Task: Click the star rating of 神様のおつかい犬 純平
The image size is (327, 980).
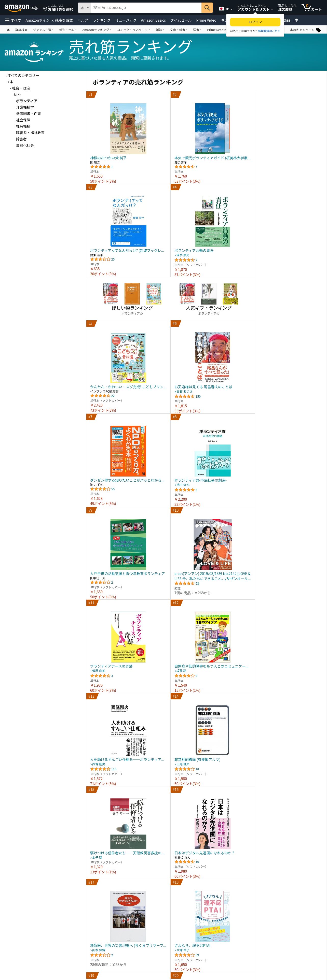Action: pyautogui.click(x=100, y=167)
